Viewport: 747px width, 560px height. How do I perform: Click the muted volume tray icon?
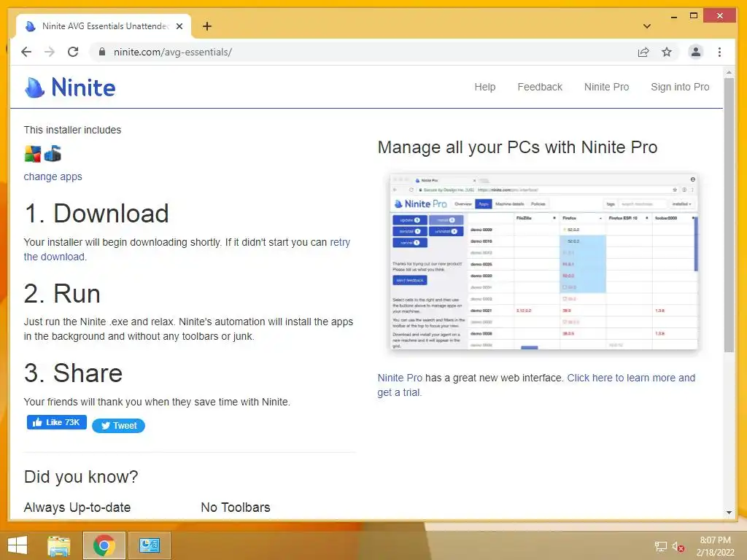click(678, 547)
